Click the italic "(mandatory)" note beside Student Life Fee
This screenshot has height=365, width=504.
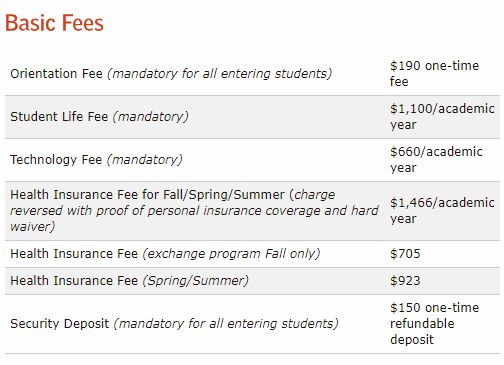click(x=151, y=117)
